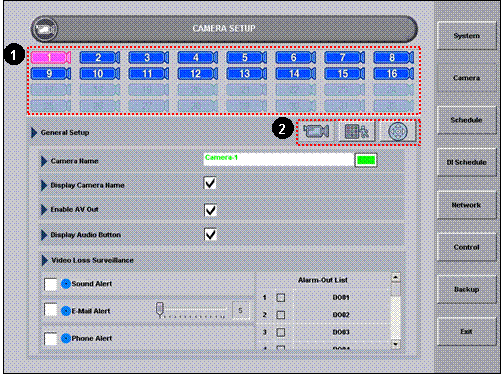Open PTZ control setup icon
501x374 pixels.
tap(398, 131)
